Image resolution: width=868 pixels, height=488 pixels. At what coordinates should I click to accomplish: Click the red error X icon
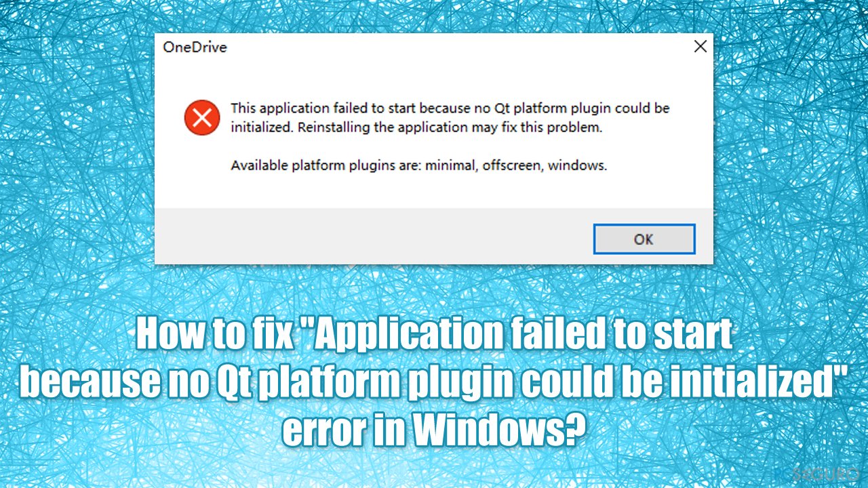coord(201,117)
